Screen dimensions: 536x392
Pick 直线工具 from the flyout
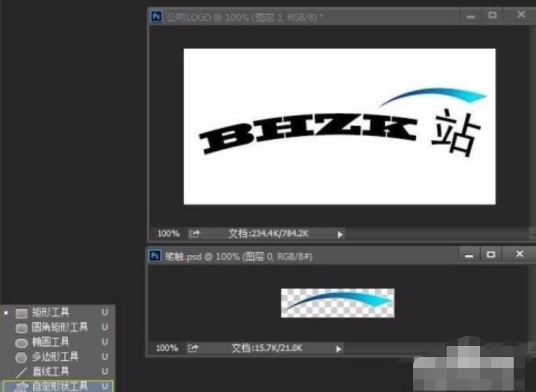57,371
